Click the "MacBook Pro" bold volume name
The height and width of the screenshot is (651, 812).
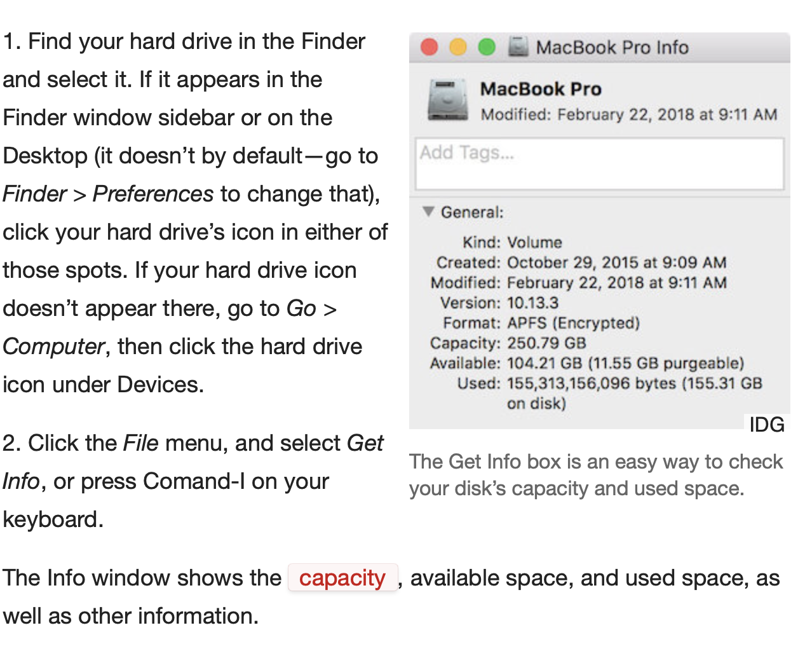541,89
